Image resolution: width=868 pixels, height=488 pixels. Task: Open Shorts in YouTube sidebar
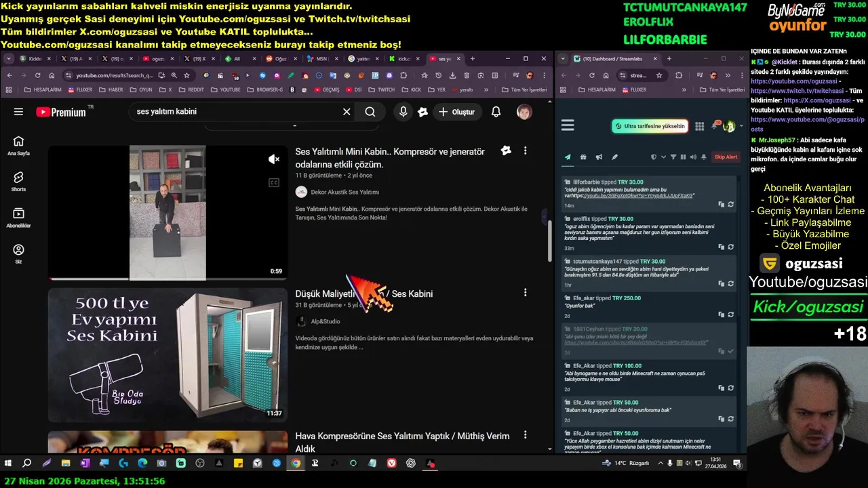pos(18,181)
